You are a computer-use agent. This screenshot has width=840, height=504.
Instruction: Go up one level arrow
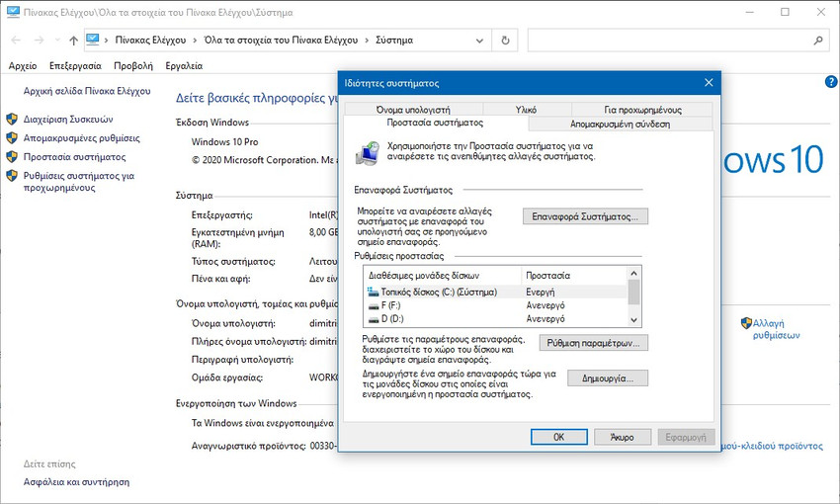[73, 41]
